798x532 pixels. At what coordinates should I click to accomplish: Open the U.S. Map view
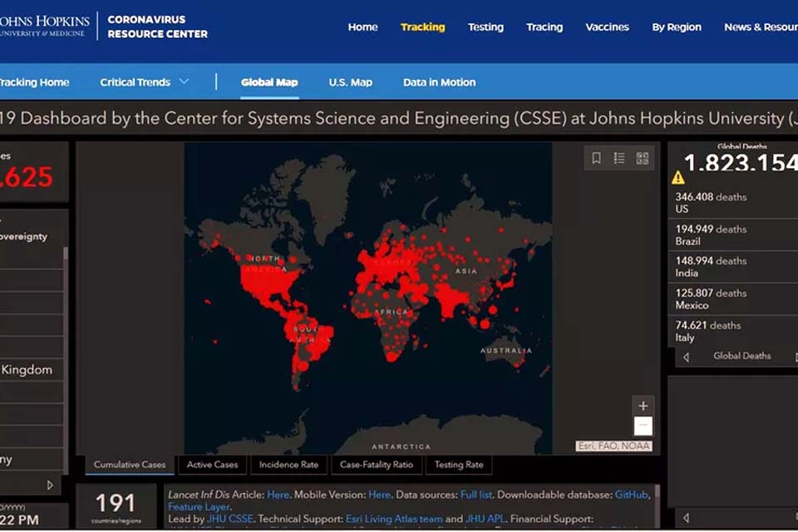click(x=350, y=82)
